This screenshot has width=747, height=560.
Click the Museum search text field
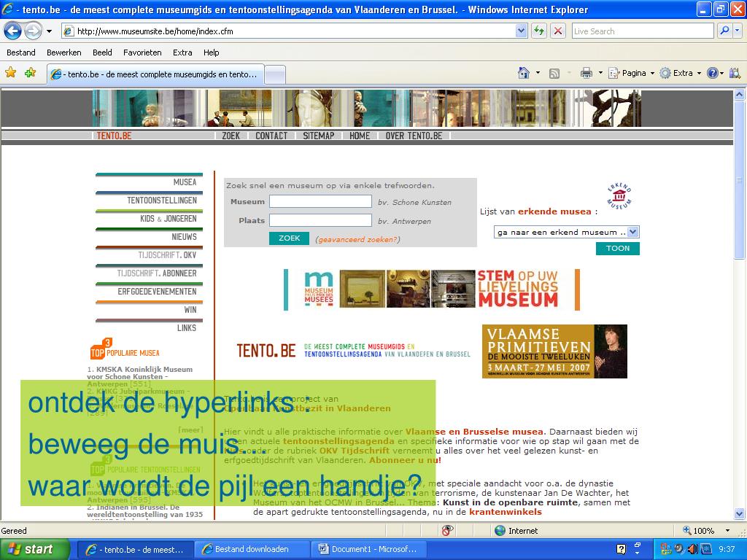pyautogui.click(x=321, y=201)
